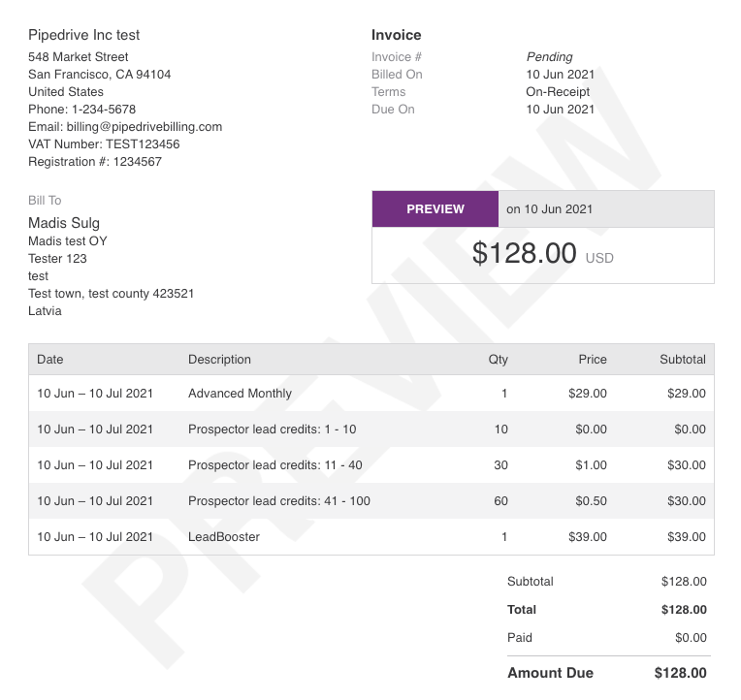Click the purple PREVIEW badge
This screenshot has width=741, height=700.
point(435,208)
